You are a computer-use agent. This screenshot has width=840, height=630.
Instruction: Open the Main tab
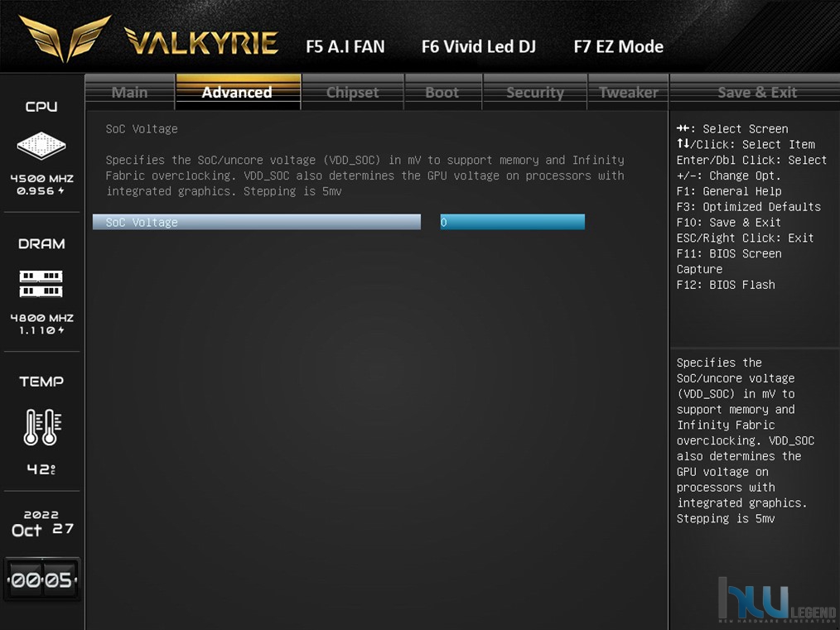129,93
